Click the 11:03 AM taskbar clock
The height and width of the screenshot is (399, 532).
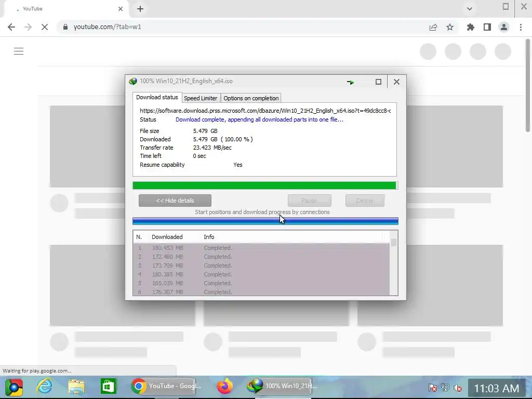[x=496, y=388]
